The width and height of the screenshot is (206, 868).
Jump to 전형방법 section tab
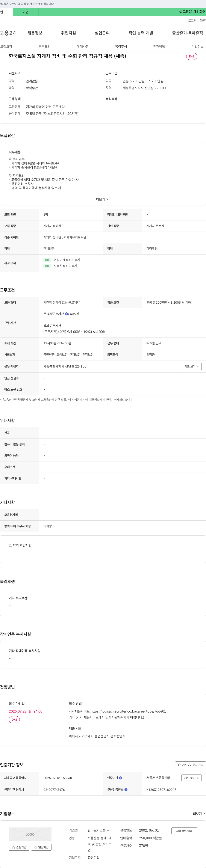tap(159, 47)
